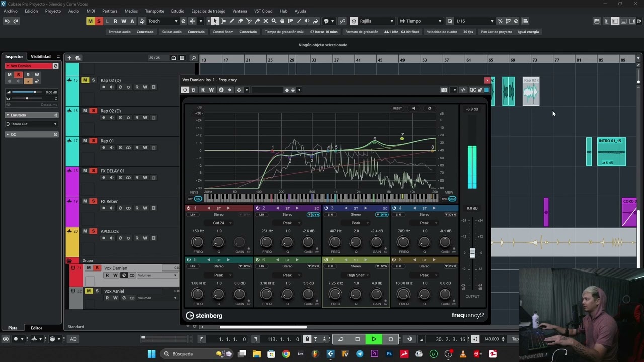Click the Redo arrow in toolbar
The image size is (644, 362).
16,21
